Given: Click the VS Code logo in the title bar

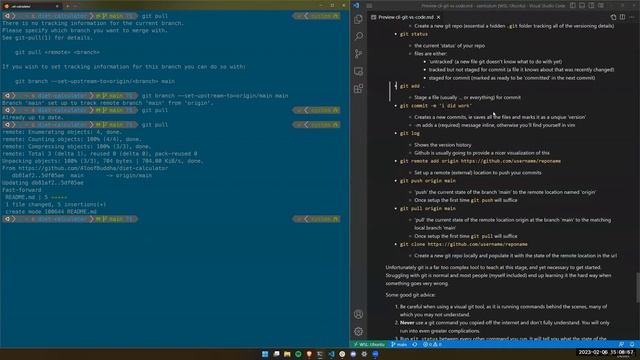Looking at the screenshot, I should [356, 5].
